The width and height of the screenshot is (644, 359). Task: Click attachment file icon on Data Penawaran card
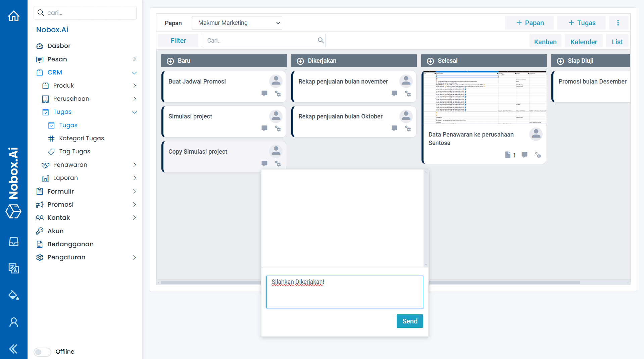(x=507, y=155)
